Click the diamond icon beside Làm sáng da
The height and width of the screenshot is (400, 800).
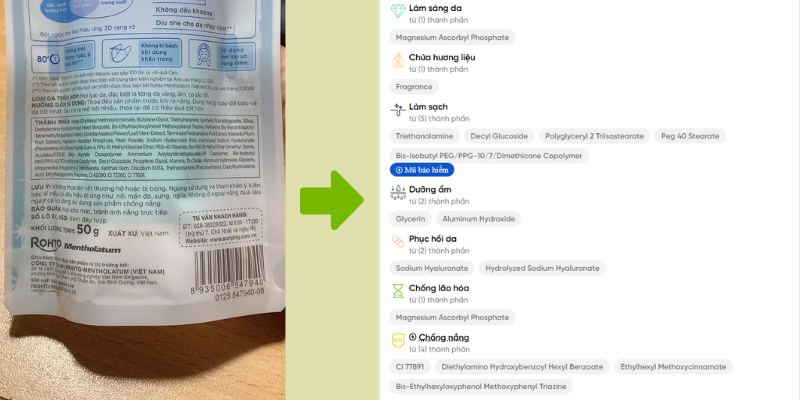(x=398, y=11)
